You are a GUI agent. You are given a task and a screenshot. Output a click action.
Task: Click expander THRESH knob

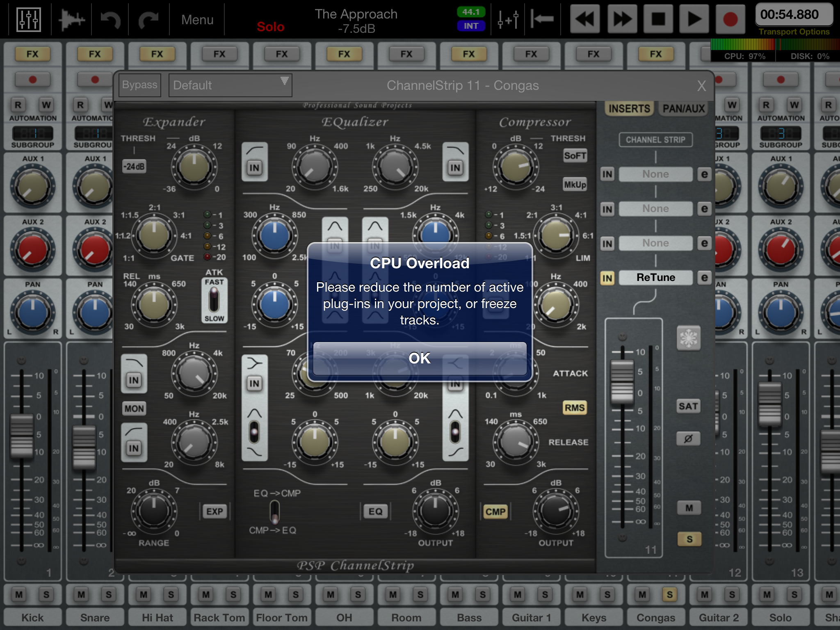point(194,167)
